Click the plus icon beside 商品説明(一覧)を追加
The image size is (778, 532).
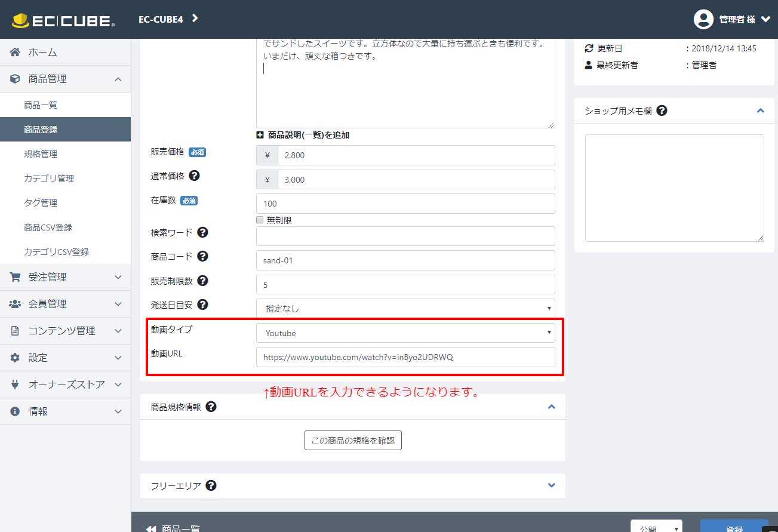coord(260,135)
